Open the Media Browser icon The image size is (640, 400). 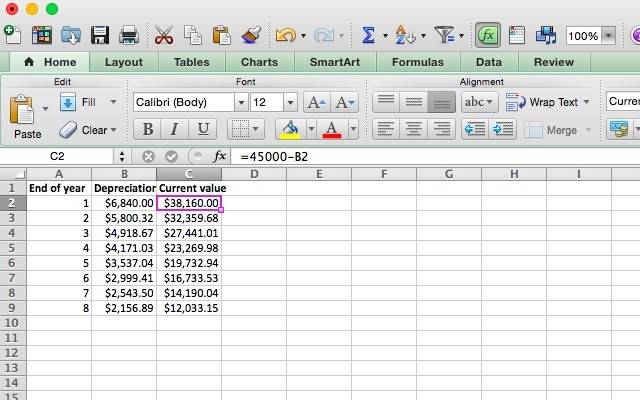click(x=546, y=35)
